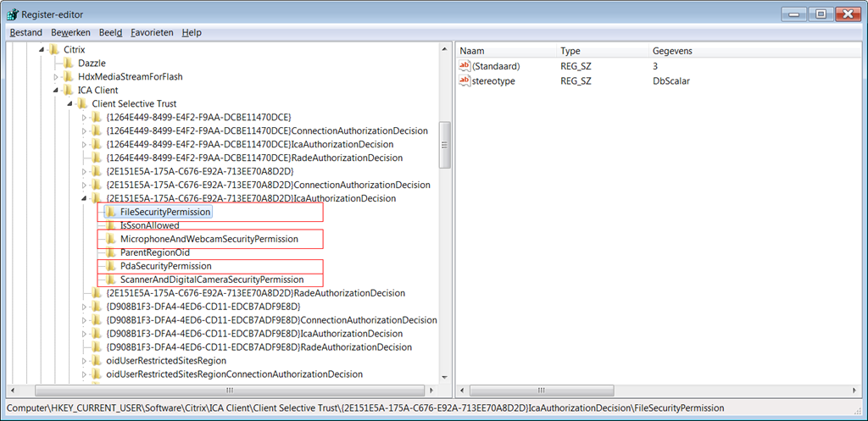868x421 pixels.
Task: Click the PdaSecurityPermission folder icon
Action: (109, 266)
